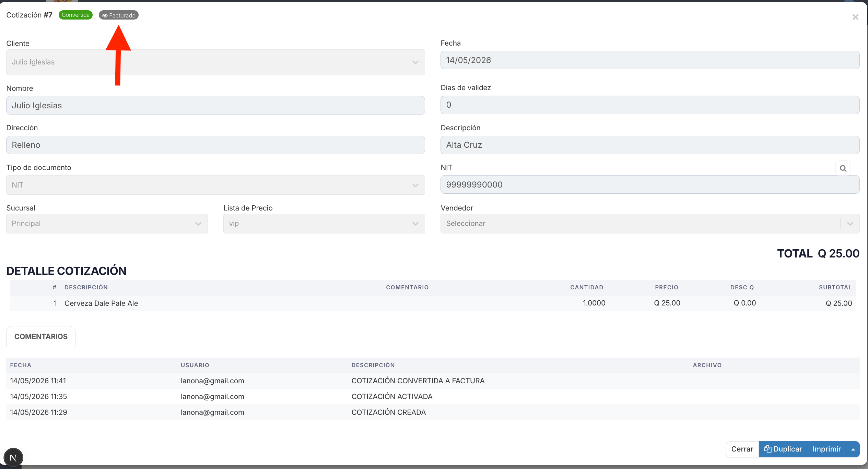This screenshot has height=469, width=868.
Task: Open the Sucursal Principal dropdown
Action: click(x=107, y=224)
